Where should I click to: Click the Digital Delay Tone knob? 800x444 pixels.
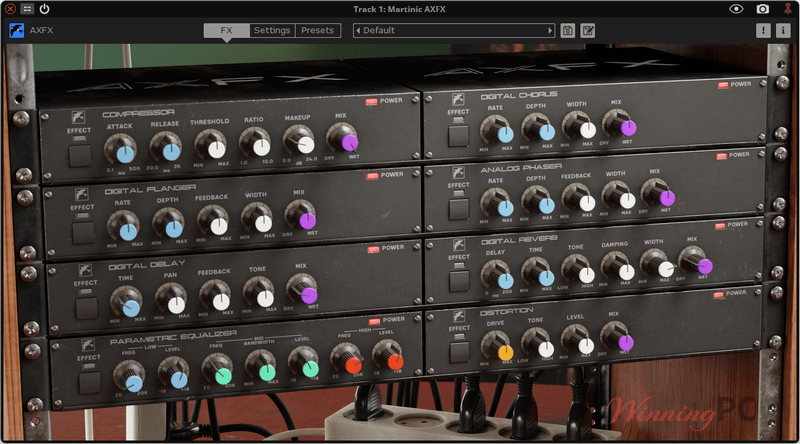(259, 292)
